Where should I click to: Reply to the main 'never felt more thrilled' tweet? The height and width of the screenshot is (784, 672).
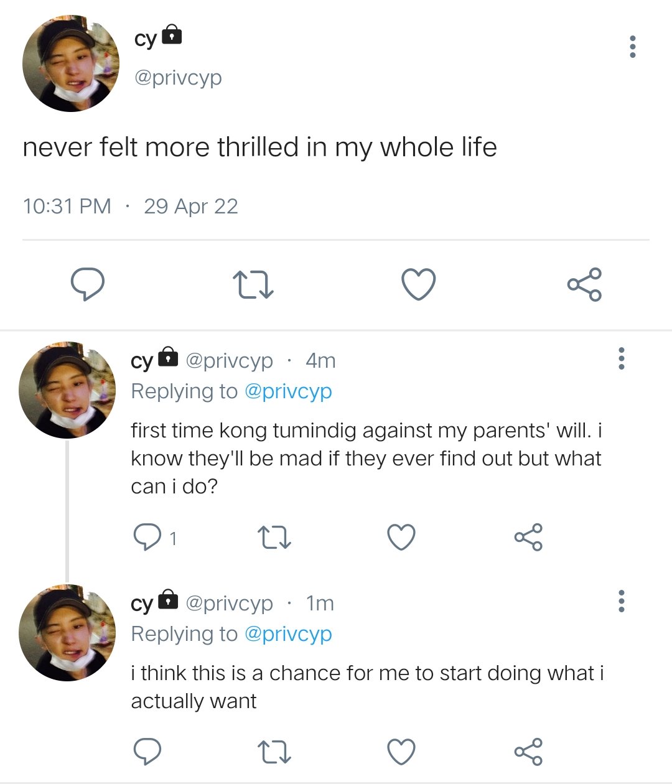click(87, 284)
